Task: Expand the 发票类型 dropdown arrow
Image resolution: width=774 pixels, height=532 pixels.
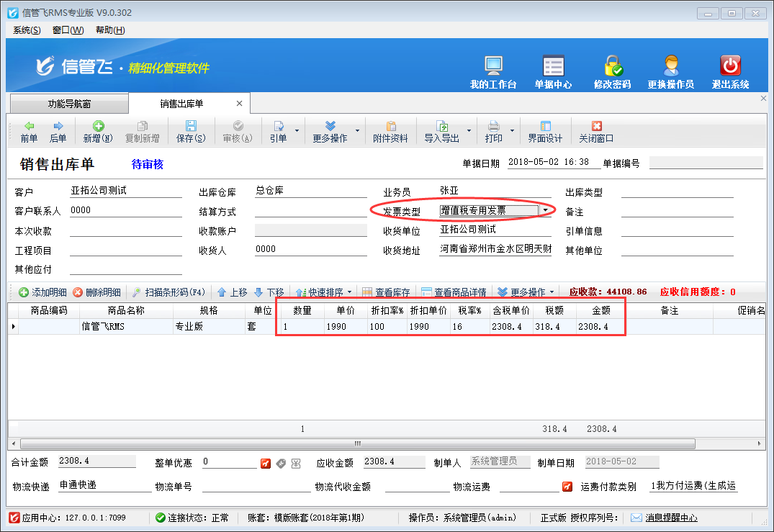Action: [x=545, y=210]
